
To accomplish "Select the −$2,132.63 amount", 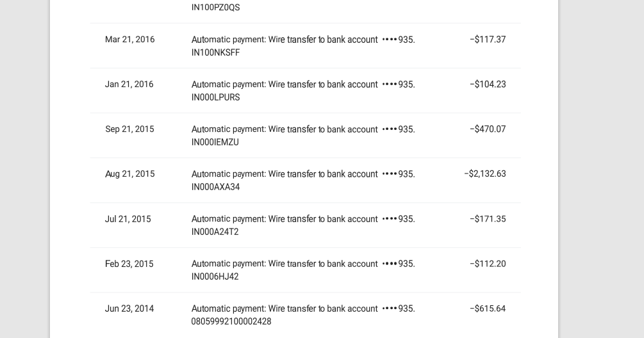I will click(x=485, y=174).
